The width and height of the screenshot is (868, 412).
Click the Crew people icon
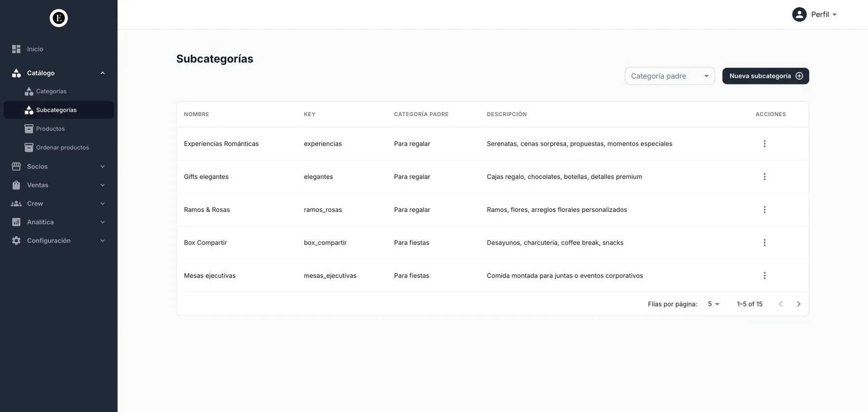point(16,204)
